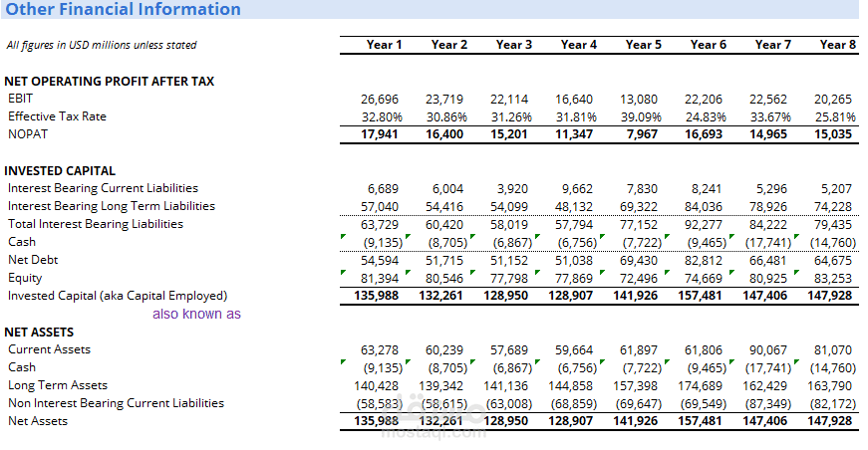This screenshot has height=450, width=868.
Task: Click tax rate cell 32.80%
Action: coord(382,117)
